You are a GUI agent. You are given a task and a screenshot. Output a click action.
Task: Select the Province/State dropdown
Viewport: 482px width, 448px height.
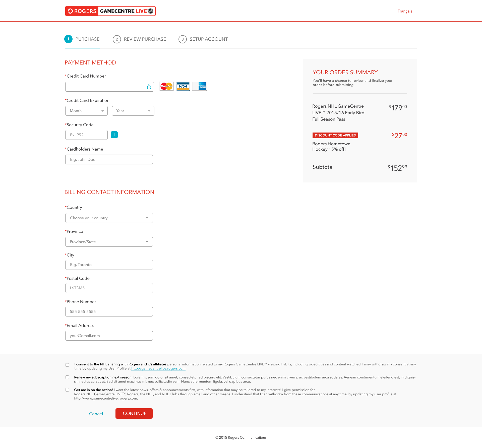(109, 241)
